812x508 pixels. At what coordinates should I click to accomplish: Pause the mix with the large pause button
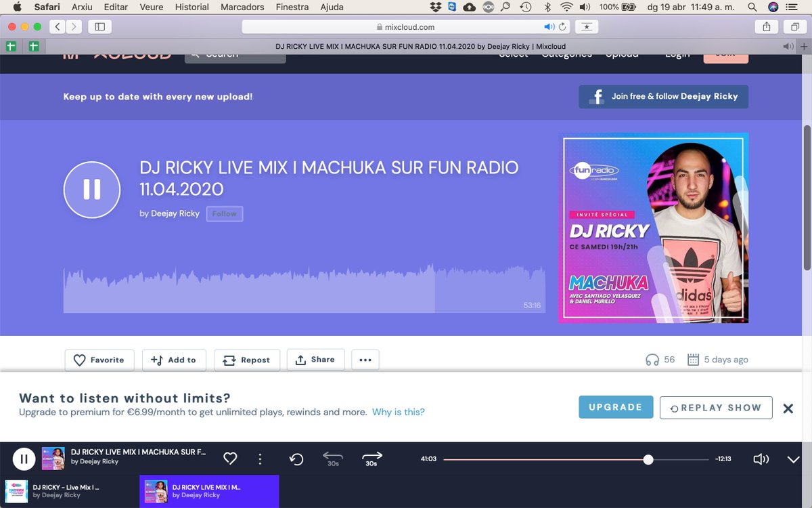click(92, 189)
